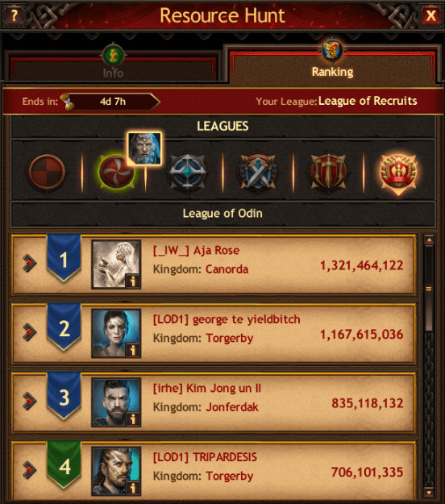Screen dimensions: 445x504
Task: Select the red swirl League of Recruits emblem
Action: pos(115,173)
